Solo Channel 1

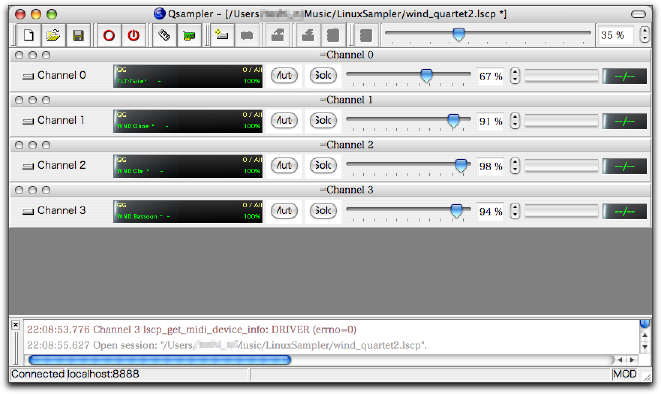[x=323, y=121]
